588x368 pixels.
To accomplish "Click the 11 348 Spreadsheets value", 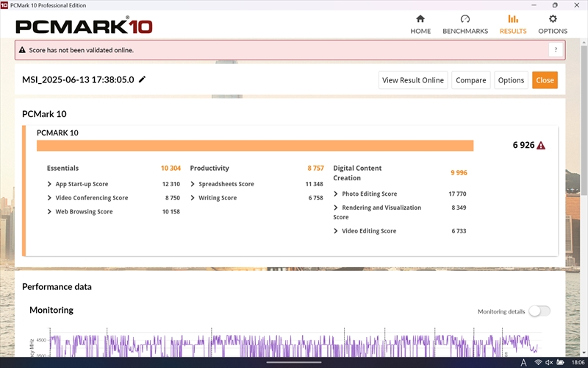I will 314,184.
